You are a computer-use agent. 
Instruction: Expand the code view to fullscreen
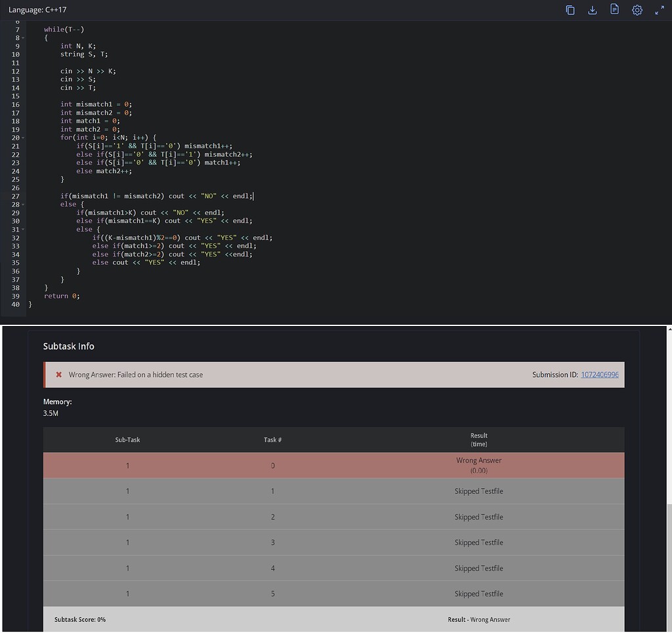[658, 10]
